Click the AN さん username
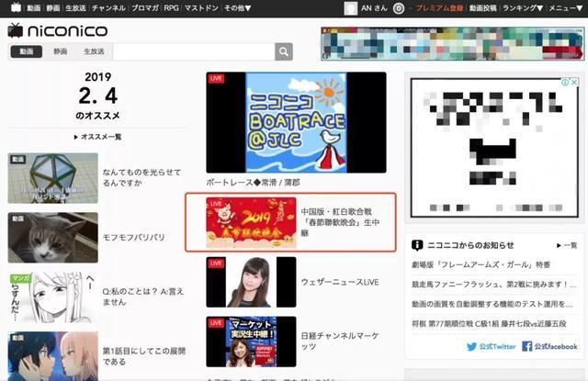This screenshot has width=588, height=381. [374, 8]
